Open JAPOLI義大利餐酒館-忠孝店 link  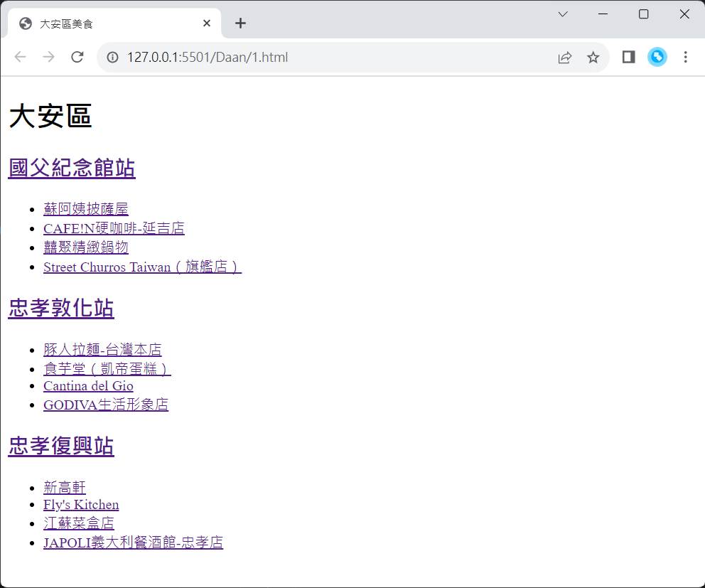(133, 542)
